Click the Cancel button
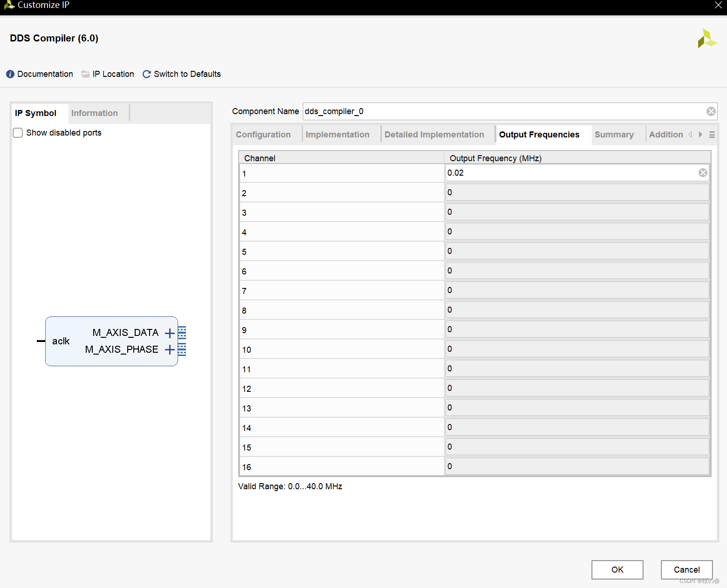Image resolution: width=727 pixels, height=588 pixels. pyautogui.click(x=687, y=570)
